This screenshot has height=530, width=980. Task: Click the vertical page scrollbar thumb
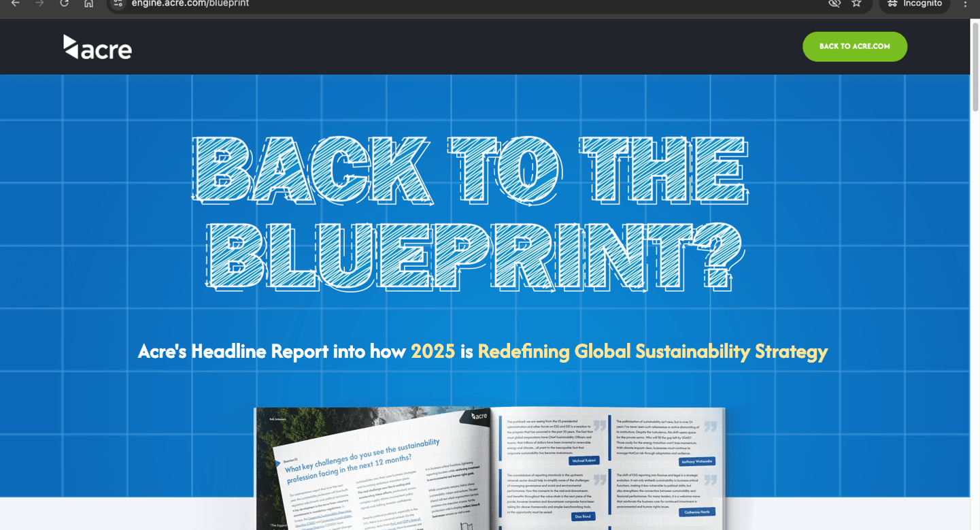coord(975,66)
